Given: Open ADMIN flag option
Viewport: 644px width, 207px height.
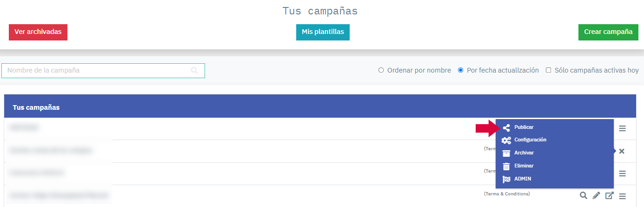Looking at the screenshot, I should click(522, 179).
